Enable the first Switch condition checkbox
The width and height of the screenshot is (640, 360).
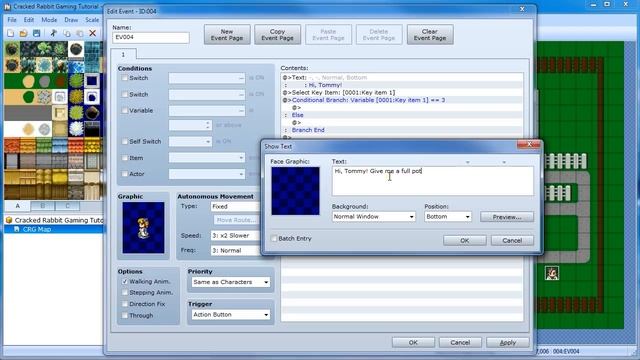pyautogui.click(x=124, y=78)
